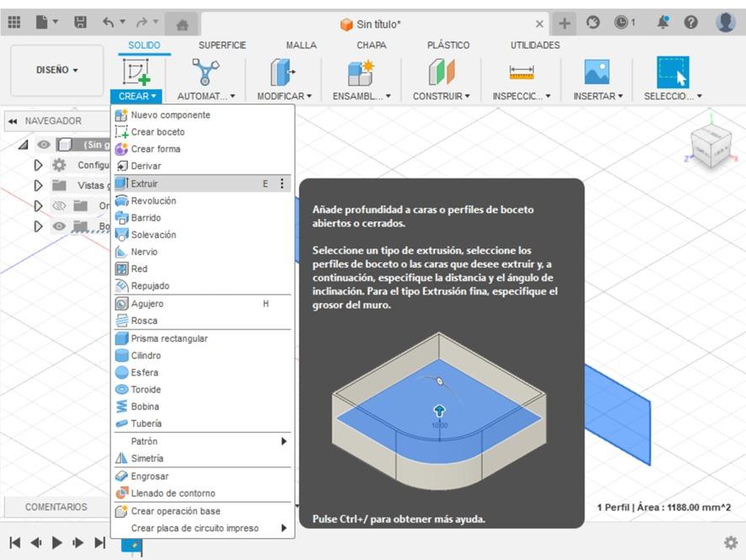Open the help question mark
This screenshot has height=560, width=746.
point(690,23)
